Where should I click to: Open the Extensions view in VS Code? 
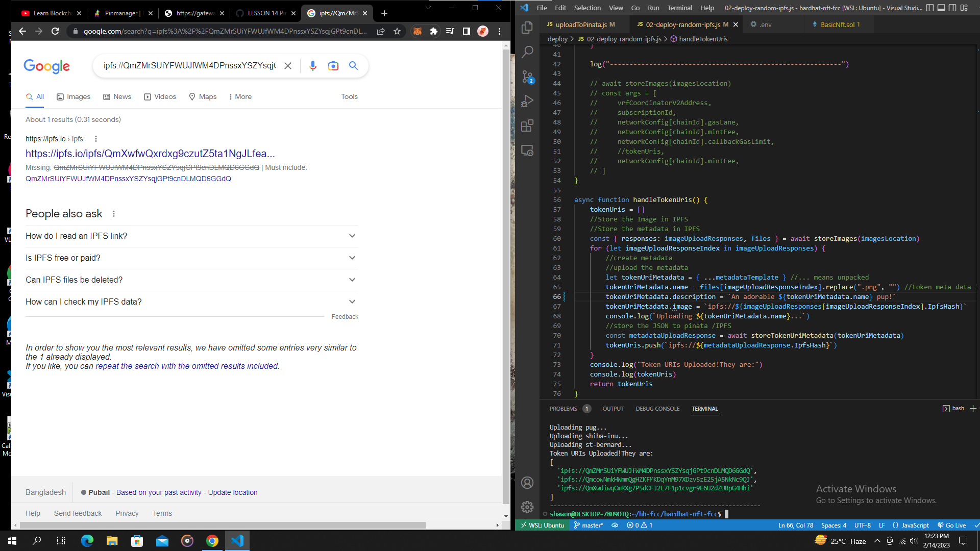pyautogui.click(x=527, y=126)
